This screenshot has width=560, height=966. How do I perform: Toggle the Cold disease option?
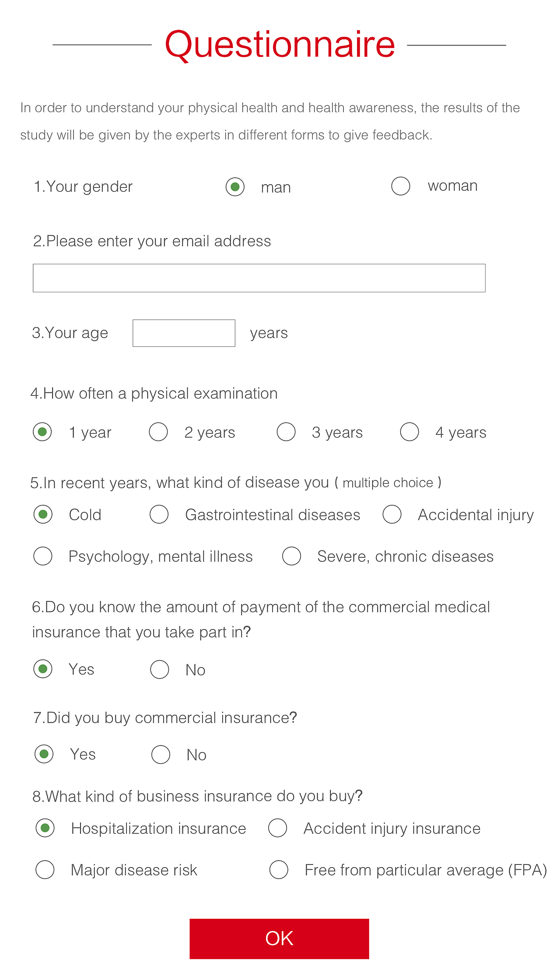[x=43, y=514]
